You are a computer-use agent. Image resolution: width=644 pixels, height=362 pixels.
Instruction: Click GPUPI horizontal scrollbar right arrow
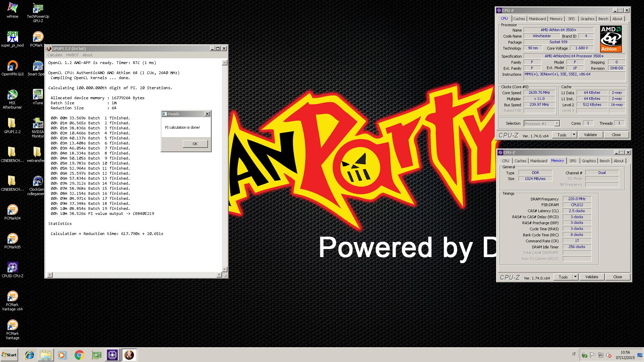(219, 275)
